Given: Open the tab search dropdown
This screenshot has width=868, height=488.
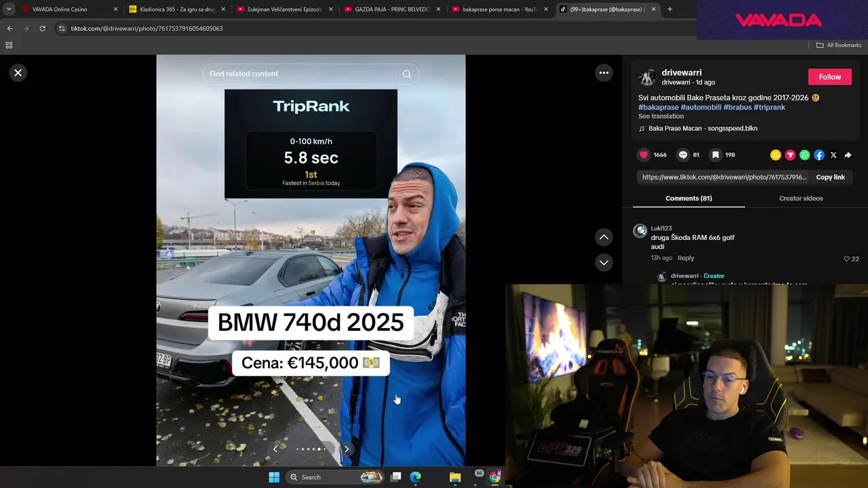Looking at the screenshot, I should (8, 9).
